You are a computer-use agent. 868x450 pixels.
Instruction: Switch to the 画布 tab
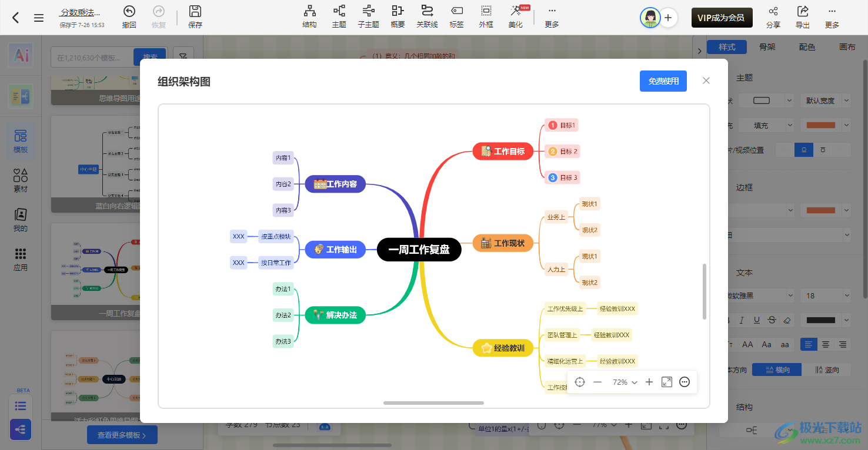[x=847, y=47]
